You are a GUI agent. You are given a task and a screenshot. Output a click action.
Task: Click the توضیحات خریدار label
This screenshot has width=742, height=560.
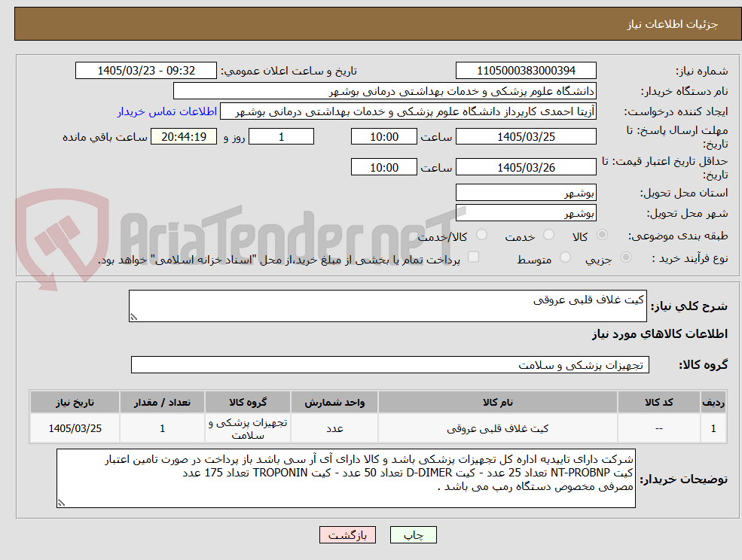(684, 479)
